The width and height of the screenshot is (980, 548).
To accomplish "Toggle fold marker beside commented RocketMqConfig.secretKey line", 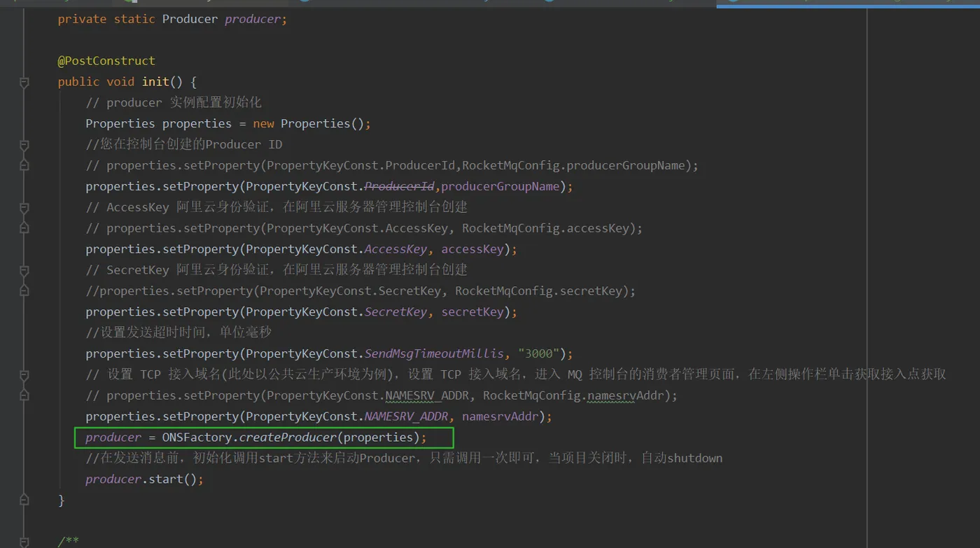I will tap(24, 290).
